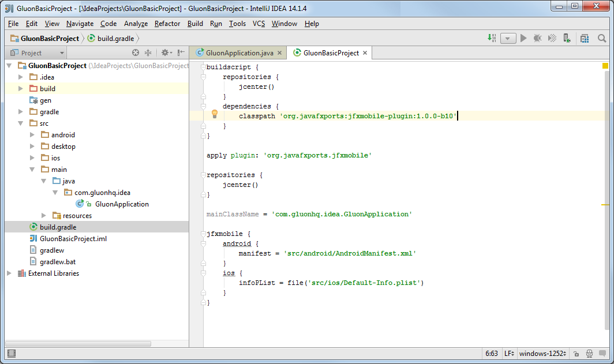The height and width of the screenshot is (364, 614).
Task: Click build.gradle breadcrumb in navigation bar
Action: pos(111,38)
